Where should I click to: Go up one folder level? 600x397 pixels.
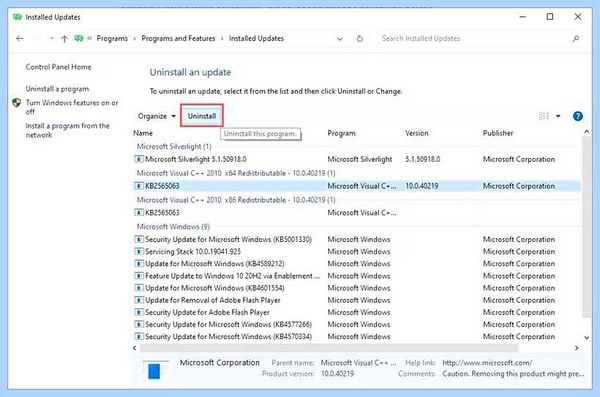pos(64,39)
